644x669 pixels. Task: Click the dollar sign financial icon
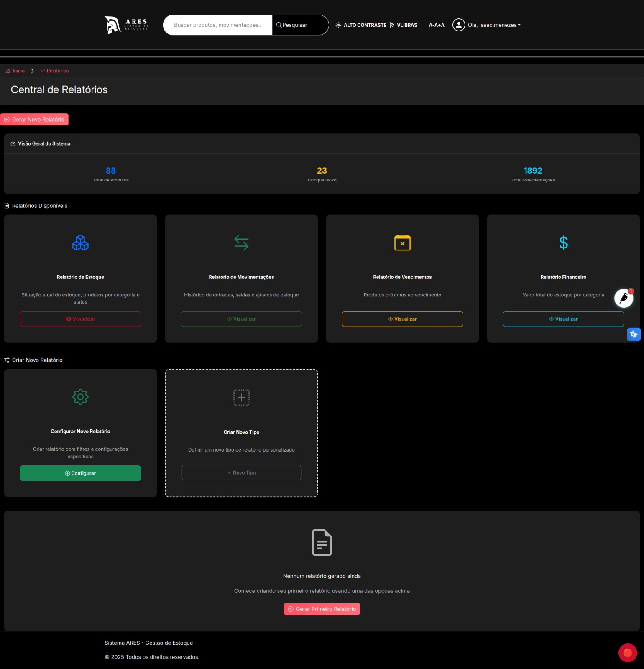[x=563, y=243]
